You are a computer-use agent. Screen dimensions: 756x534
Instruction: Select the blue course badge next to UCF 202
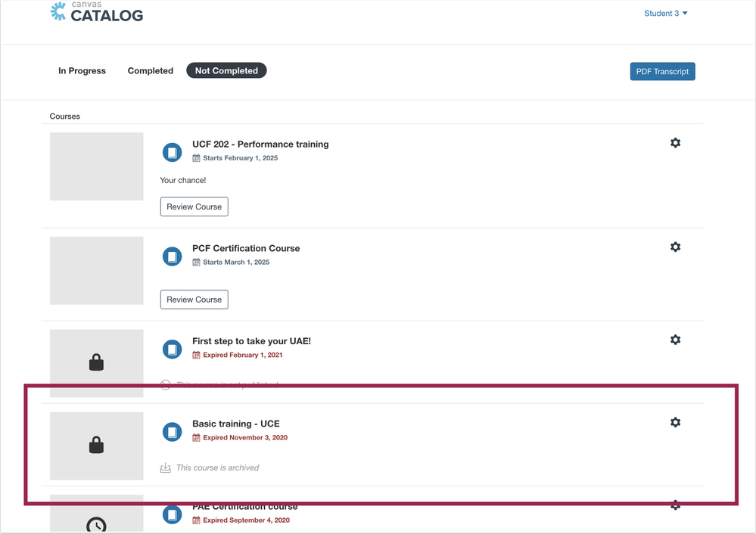(x=172, y=152)
